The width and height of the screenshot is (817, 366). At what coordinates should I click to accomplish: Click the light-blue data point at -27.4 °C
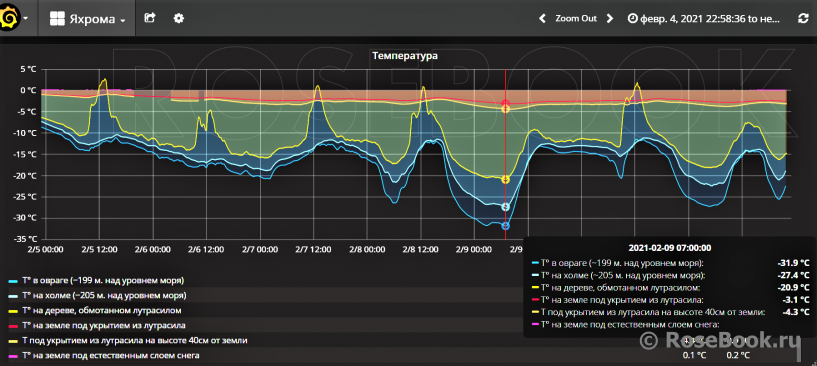[x=505, y=207]
